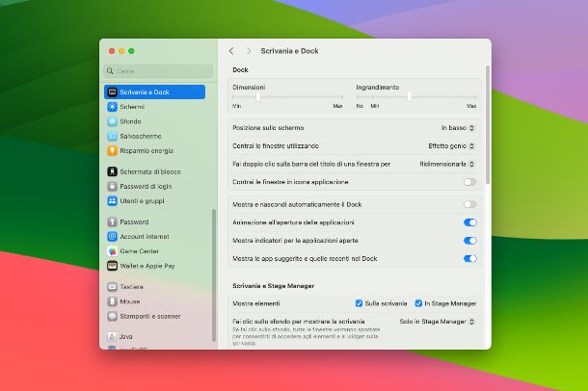Open Stampanti e scanner settings
Screen dimensions: 588x391
coord(154,316)
